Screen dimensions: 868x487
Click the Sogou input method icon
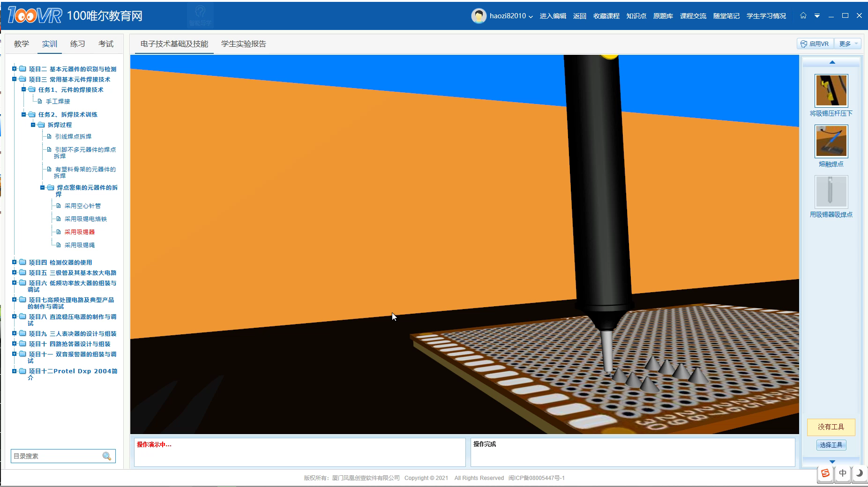825,473
